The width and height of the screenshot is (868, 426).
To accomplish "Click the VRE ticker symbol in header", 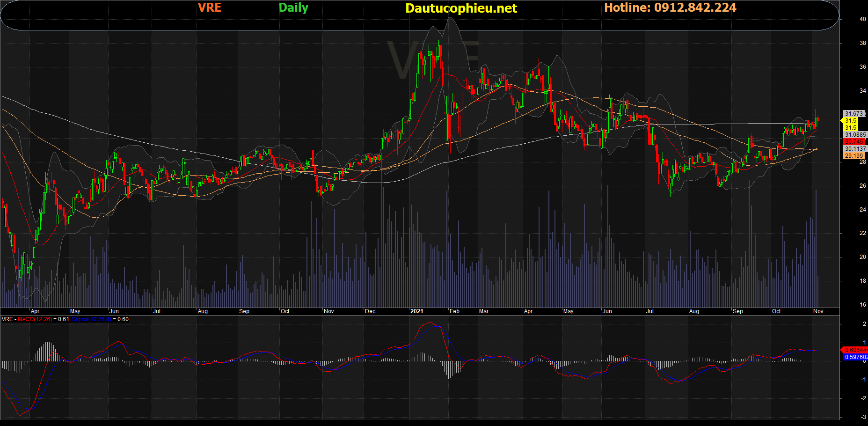I will [x=209, y=7].
